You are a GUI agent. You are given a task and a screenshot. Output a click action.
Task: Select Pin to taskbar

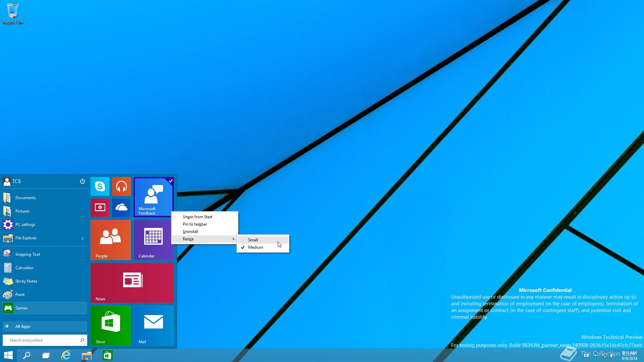[x=205, y=224]
